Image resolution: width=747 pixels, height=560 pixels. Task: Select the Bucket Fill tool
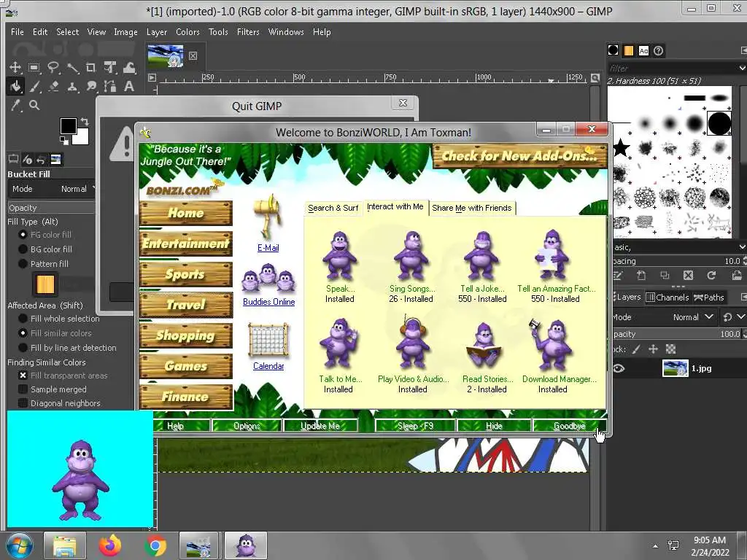point(15,86)
